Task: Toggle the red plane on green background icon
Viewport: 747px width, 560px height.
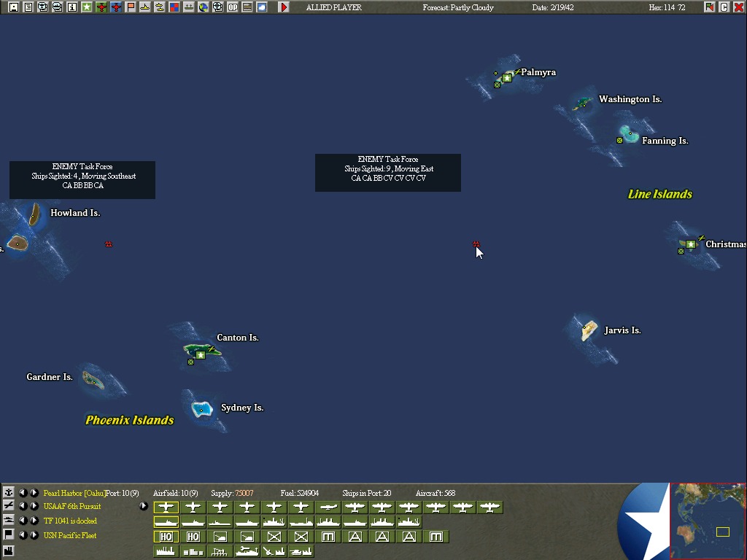Action: pyautogui.click(x=101, y=7)
